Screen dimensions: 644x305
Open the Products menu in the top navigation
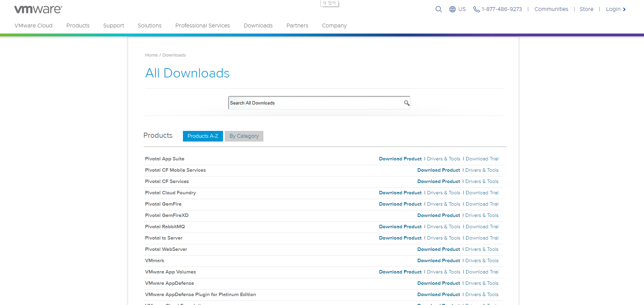78,25
